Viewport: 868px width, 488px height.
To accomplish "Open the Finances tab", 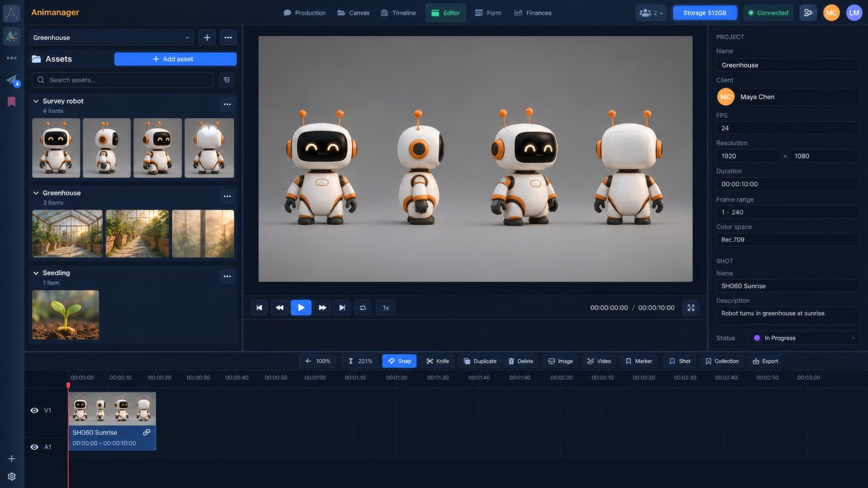I will point(533,13).
